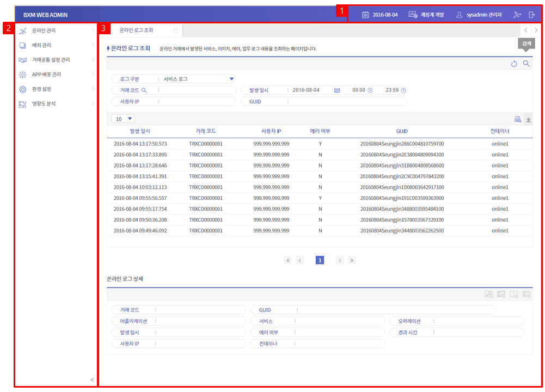Click the clock icon next to 23:59
Screen dimensions: 545x392
[x=403, y=90]
